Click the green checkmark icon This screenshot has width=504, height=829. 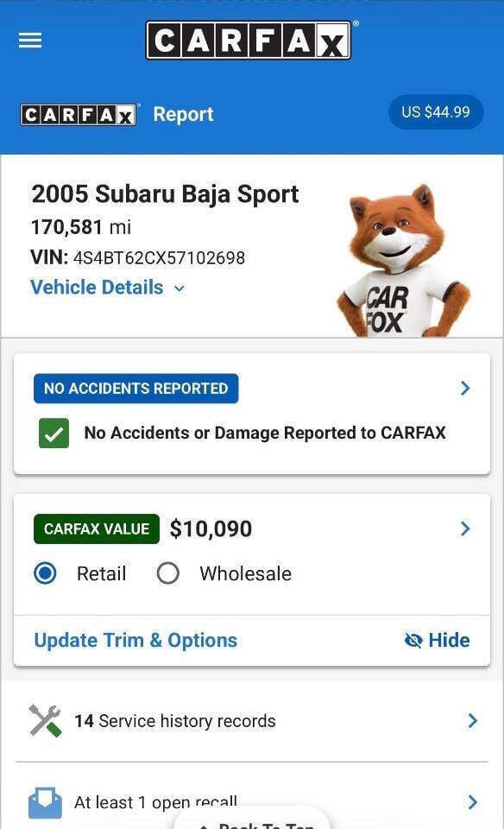[x=54, y=433]
